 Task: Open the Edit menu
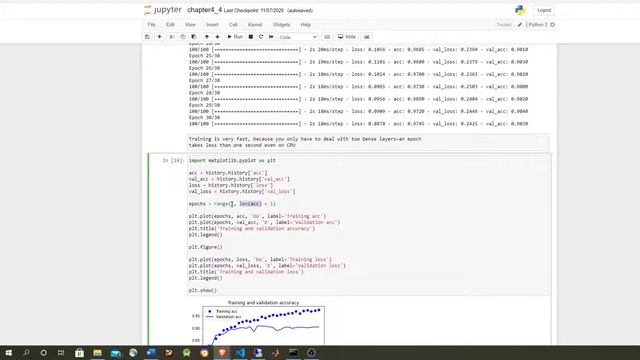pos(170,24)
